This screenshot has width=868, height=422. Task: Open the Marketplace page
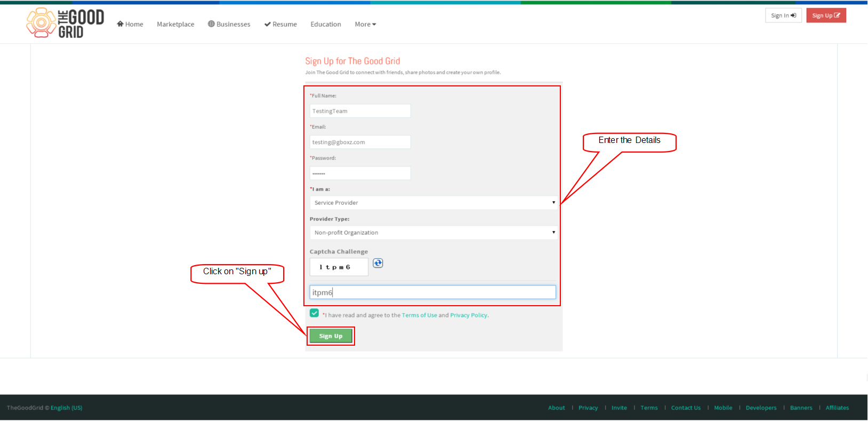tap(175, 24)
